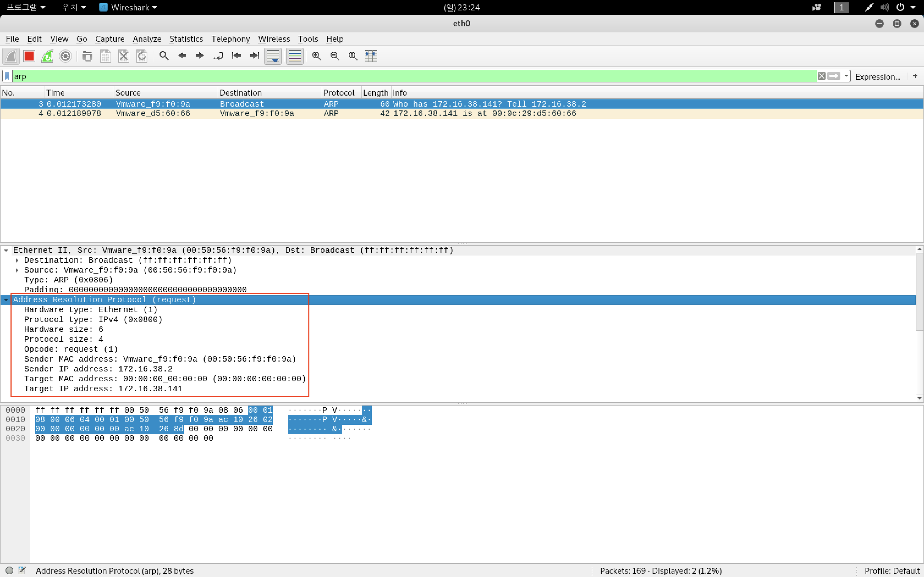Click the find packet magnifier icon
The height and width of the screenshot is (577, 924).
(x=164, y=56)
